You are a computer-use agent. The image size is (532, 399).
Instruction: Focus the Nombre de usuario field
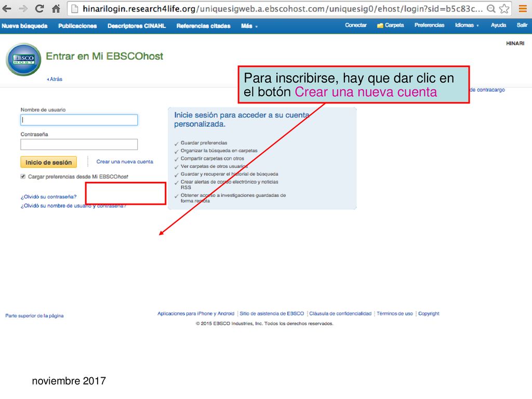click(79, 120)
